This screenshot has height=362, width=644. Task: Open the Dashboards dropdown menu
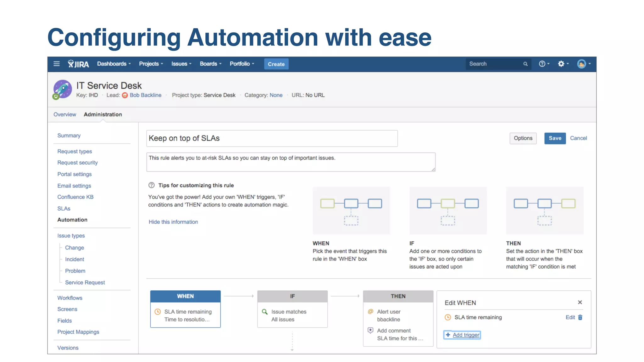(114, 64)
